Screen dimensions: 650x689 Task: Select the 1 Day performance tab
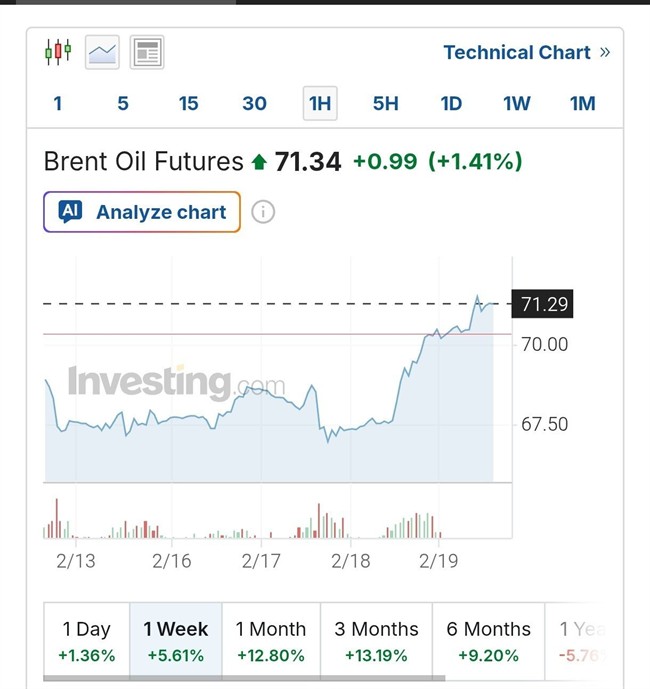click(x=87, y=641)
